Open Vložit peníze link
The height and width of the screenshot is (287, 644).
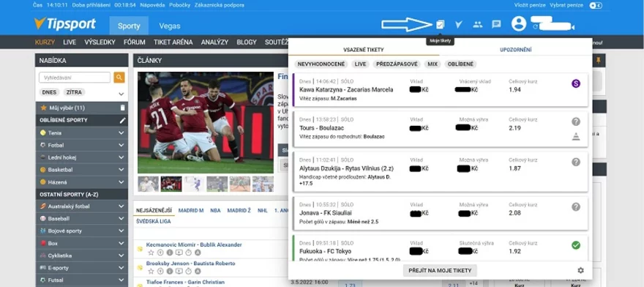530,5
